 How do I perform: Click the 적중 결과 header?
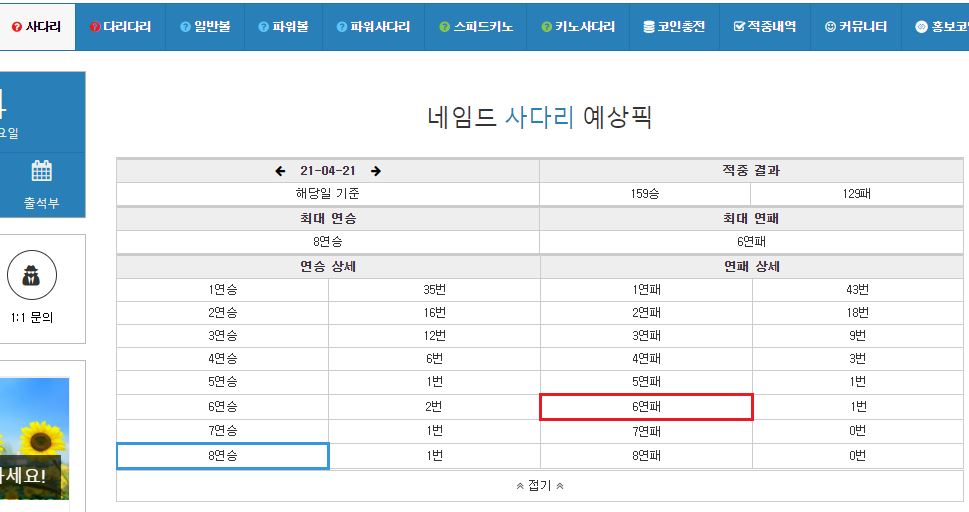pos(751,171)
